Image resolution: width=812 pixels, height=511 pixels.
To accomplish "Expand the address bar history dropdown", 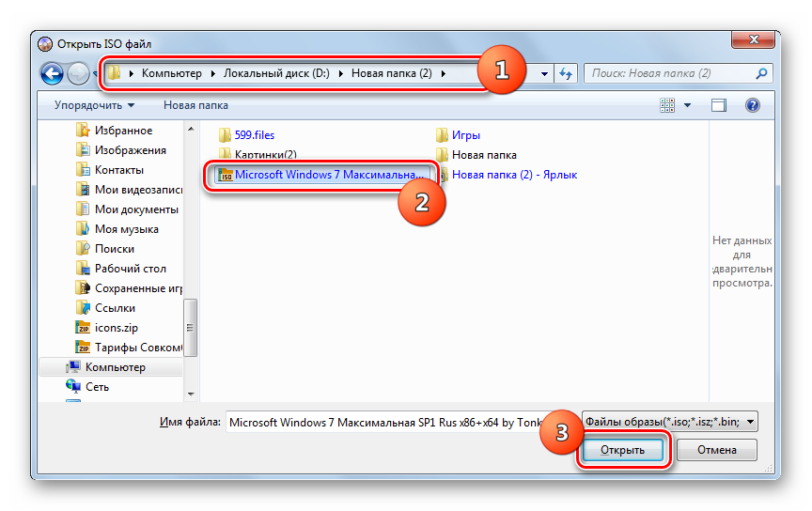I will (x=544, y=73).
